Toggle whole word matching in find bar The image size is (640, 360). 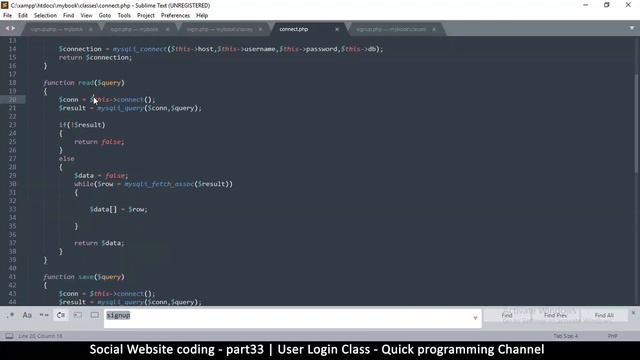(x=44, y=315)
